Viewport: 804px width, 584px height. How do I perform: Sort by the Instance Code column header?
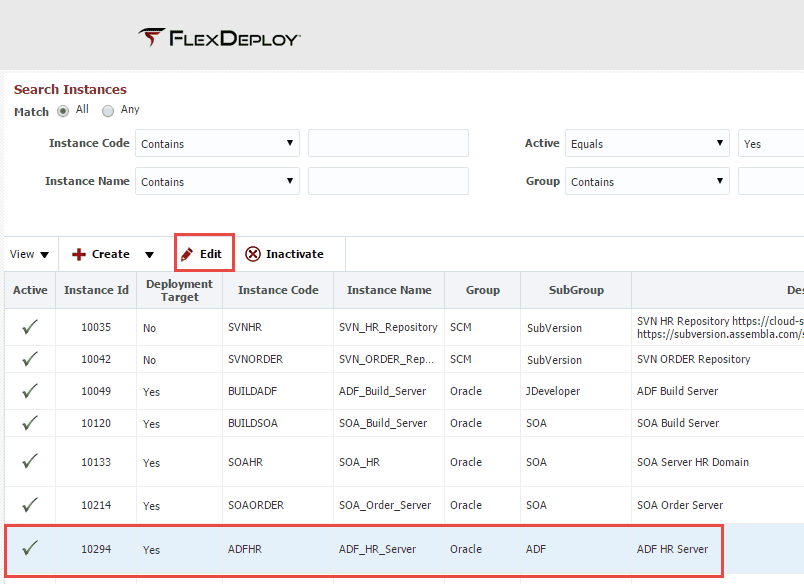(278, 290)
